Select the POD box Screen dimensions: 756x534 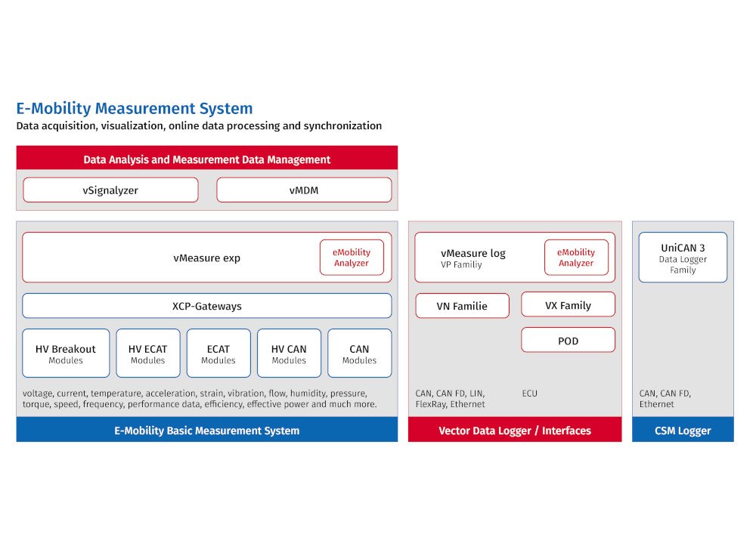point(568,341)
